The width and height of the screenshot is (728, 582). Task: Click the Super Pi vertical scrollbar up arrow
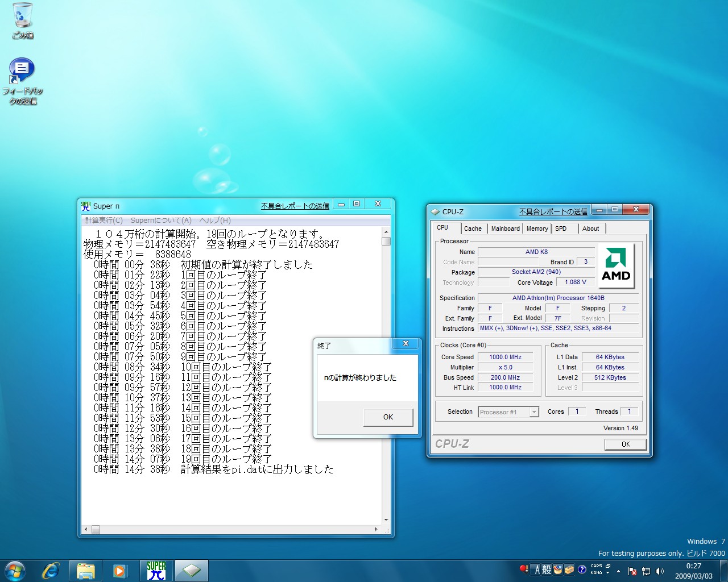386,232
